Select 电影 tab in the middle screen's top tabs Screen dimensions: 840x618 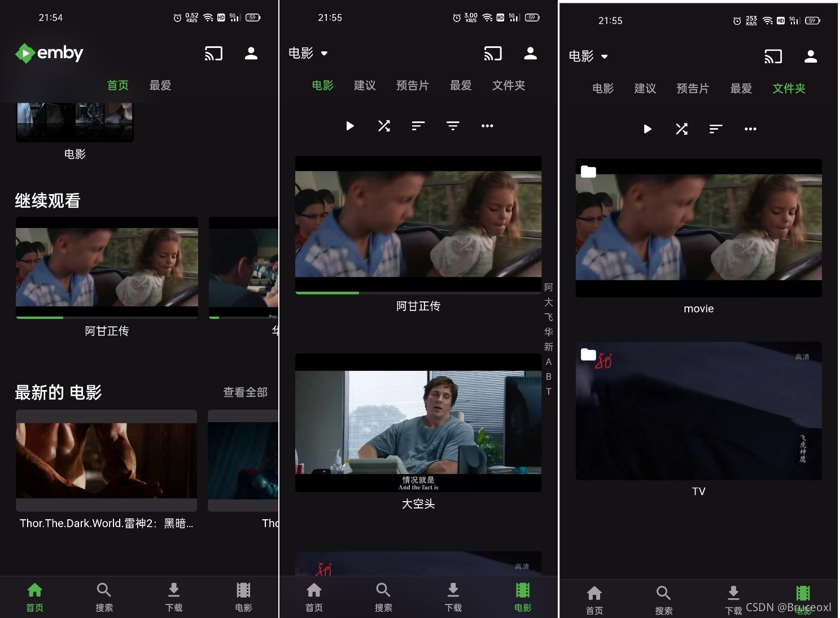pos(323,85)
